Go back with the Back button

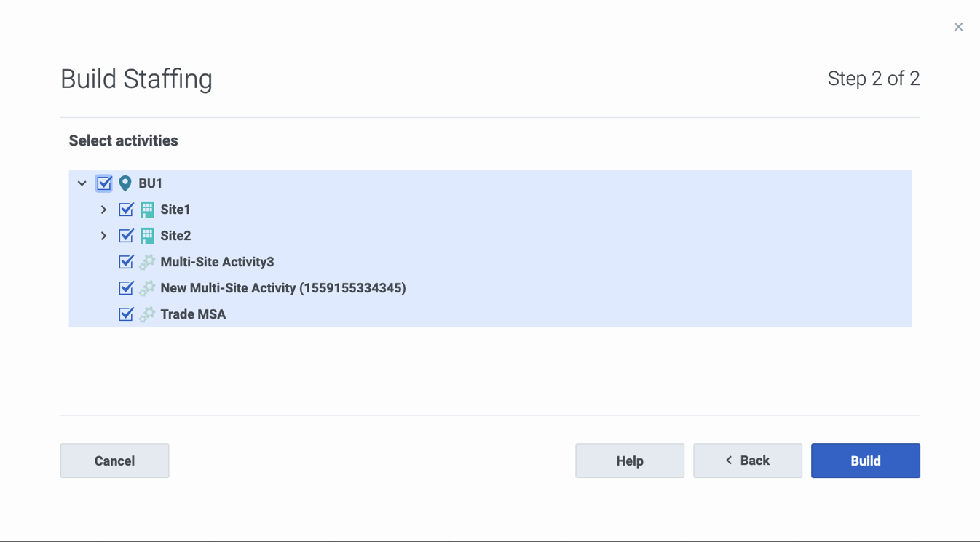tap(748, 461)
